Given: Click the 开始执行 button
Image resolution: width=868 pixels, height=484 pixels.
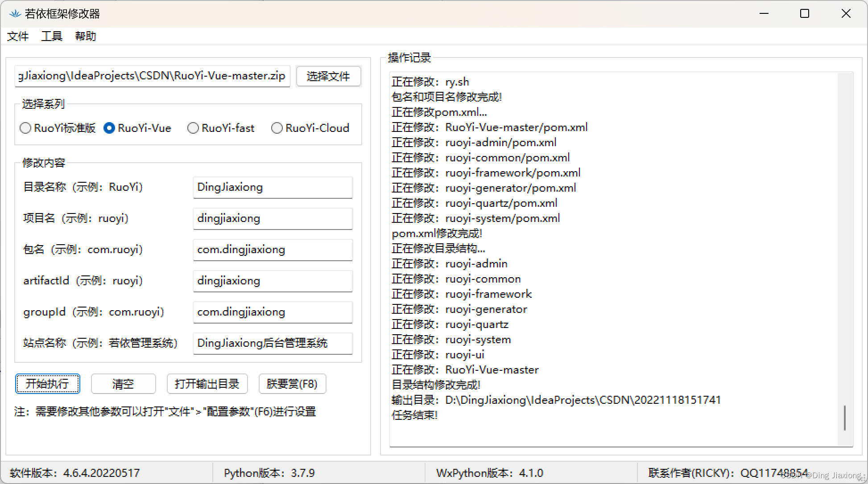Looking at the screenshot, I should tap(48, 384).
